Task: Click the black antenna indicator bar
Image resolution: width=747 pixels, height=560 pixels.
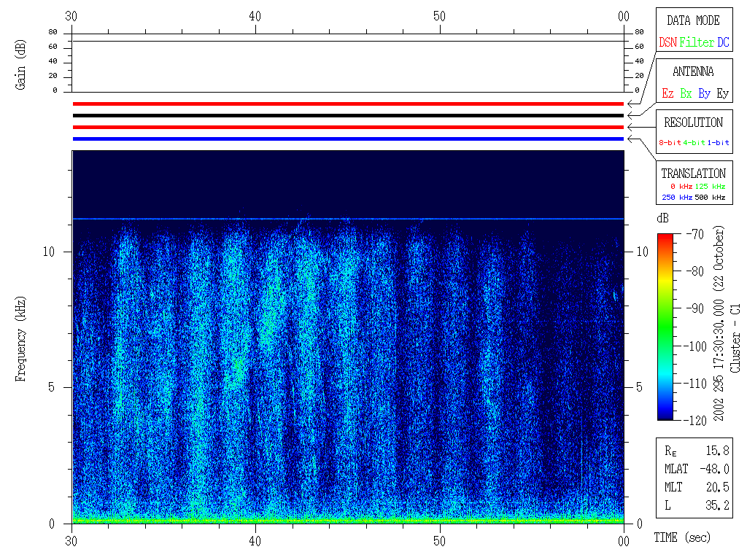Action: pyautogui.click(x=348, y=115)
